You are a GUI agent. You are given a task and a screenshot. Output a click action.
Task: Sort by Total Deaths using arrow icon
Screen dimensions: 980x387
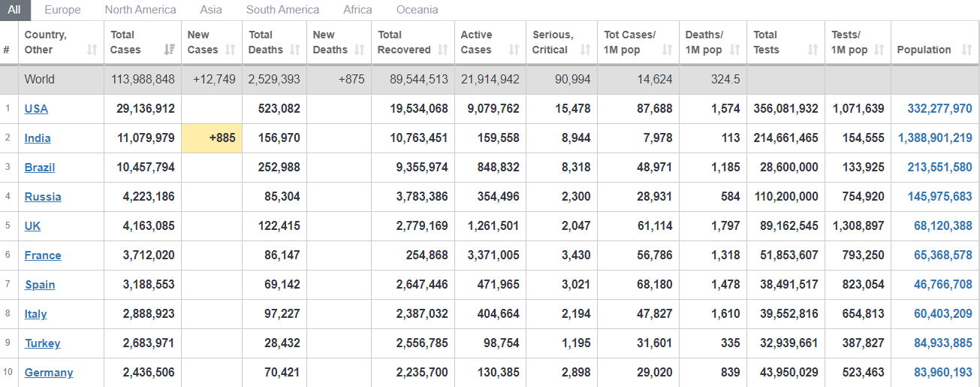point(295,50)
